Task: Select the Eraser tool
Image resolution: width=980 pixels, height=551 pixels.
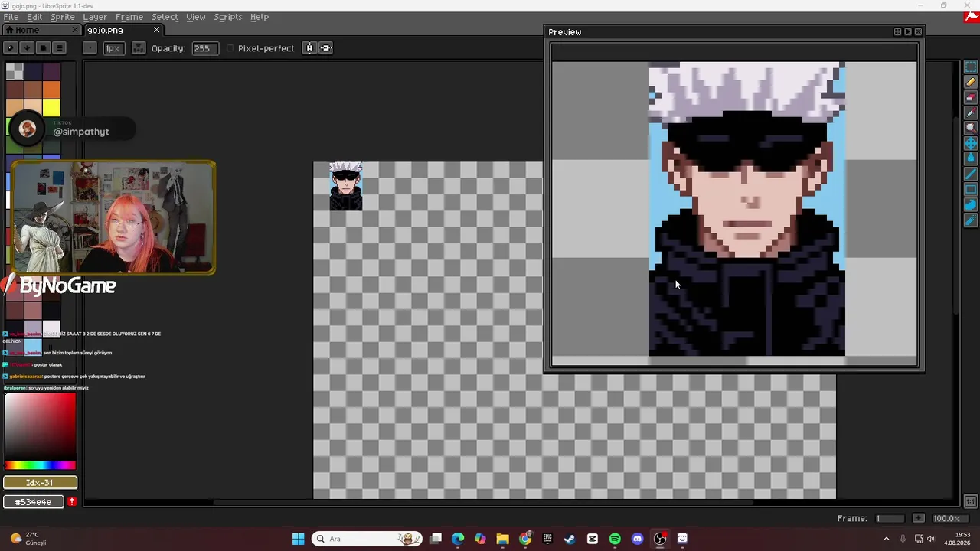Action: [x=971, y=98]
